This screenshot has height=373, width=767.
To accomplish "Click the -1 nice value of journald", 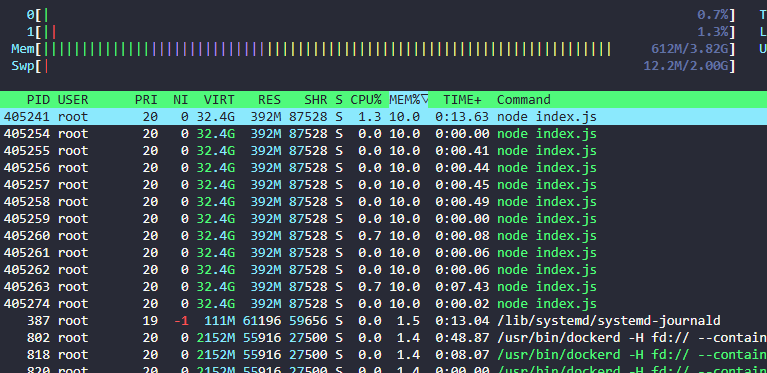I will pos(181,321).
